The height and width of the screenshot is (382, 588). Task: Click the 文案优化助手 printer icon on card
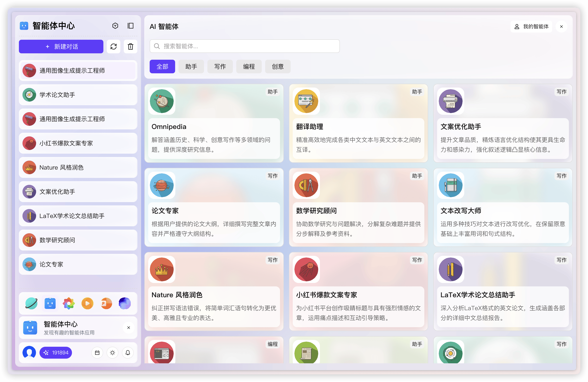tap(451, 101)
